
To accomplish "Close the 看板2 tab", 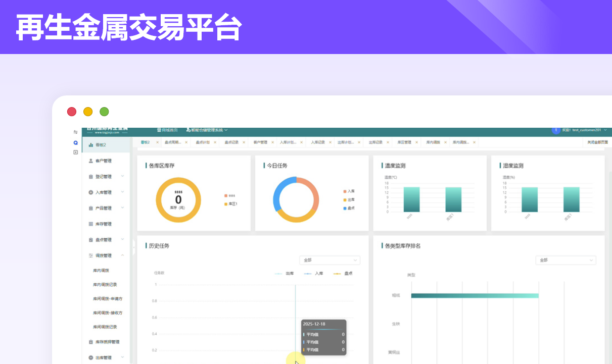I will coord(157,142).
